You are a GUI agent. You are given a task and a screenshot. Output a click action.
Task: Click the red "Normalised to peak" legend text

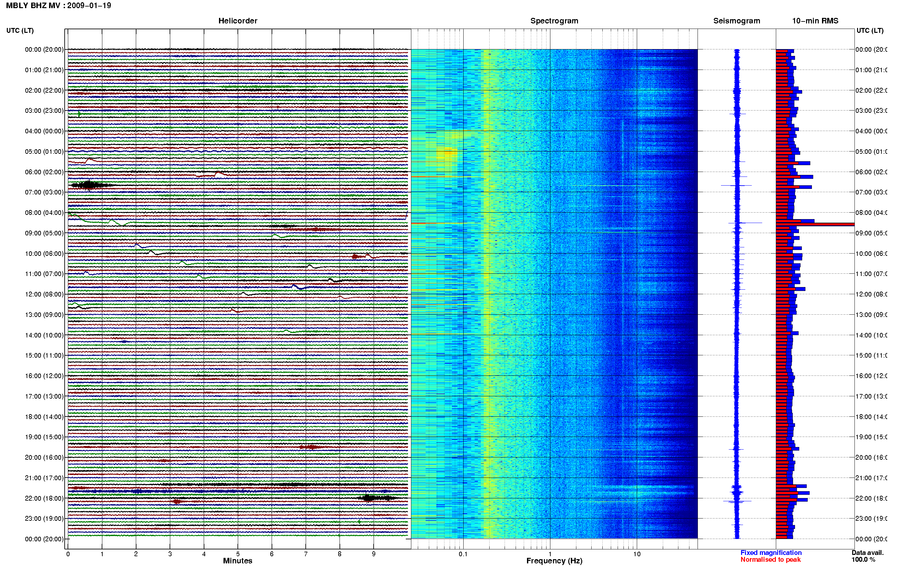coord(770,560)
